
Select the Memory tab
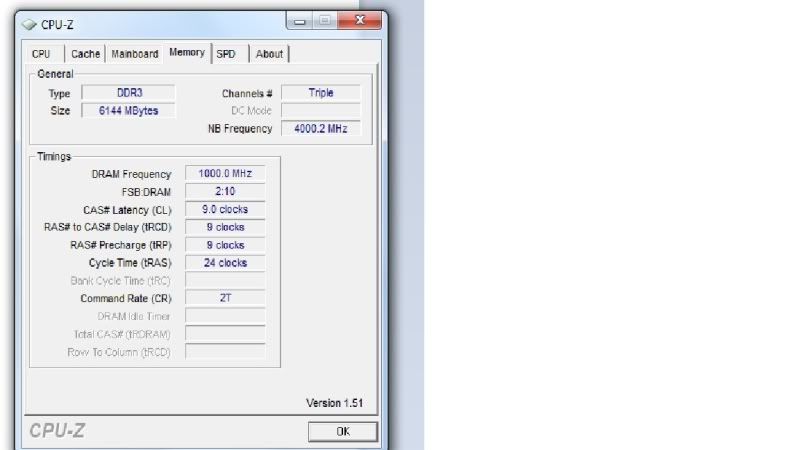tap(187, 53)
